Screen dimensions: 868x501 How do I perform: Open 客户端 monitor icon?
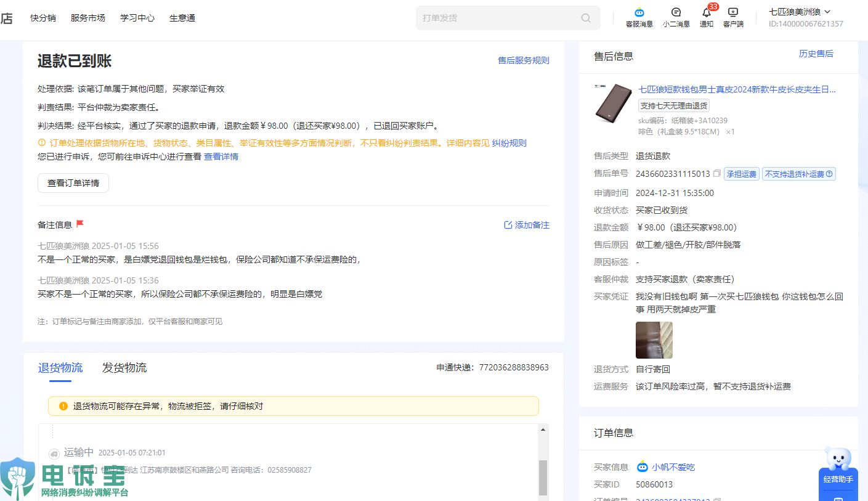click(733, 12)
